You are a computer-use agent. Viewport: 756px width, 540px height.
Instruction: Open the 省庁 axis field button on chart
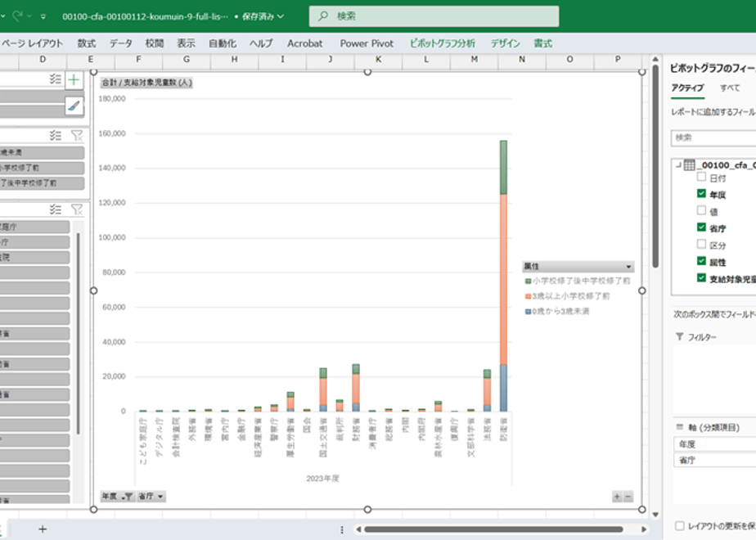pyautogui.click(x=151, y=496)
